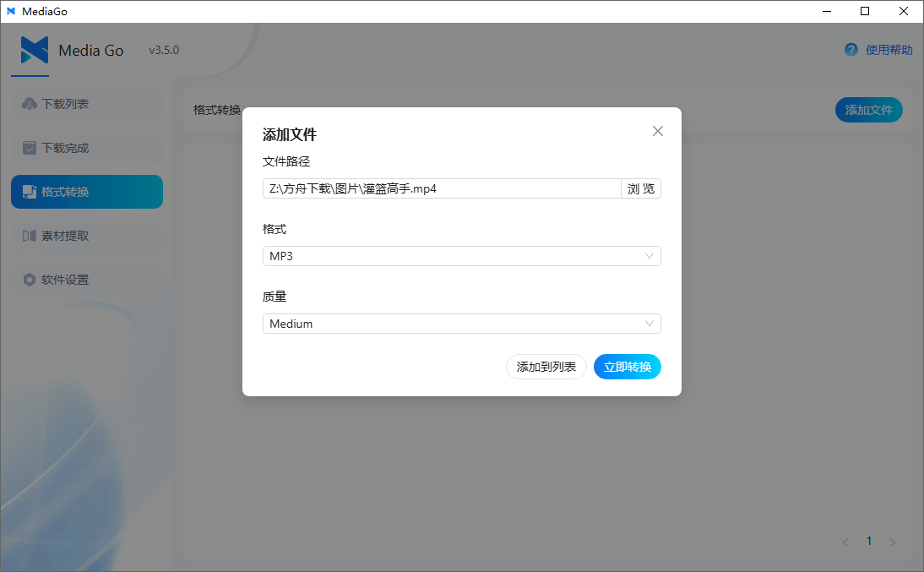Click the Media Go logo icon

(34, 50)
